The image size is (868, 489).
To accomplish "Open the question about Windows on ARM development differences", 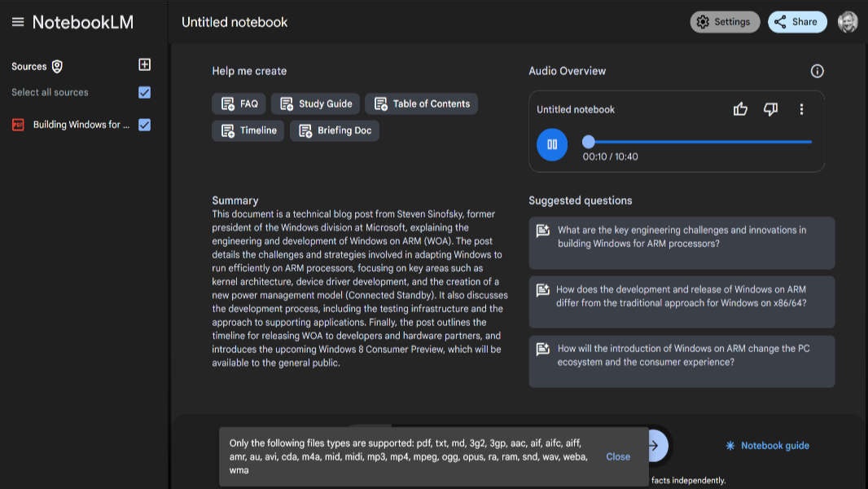I will 682,302.
